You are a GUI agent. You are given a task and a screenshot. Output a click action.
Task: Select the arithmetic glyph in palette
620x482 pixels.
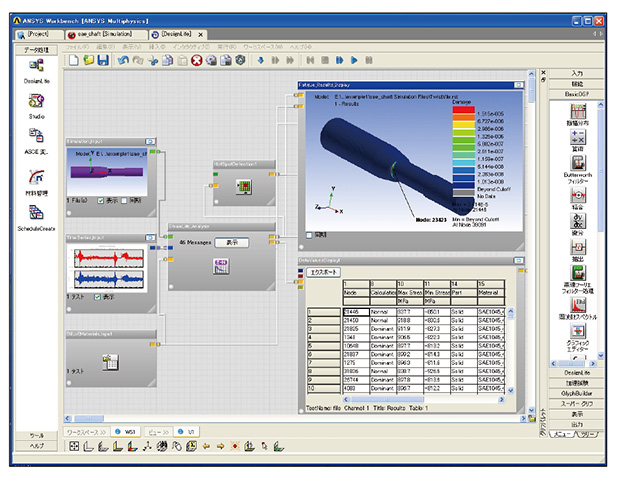click(x=578, y=137)
